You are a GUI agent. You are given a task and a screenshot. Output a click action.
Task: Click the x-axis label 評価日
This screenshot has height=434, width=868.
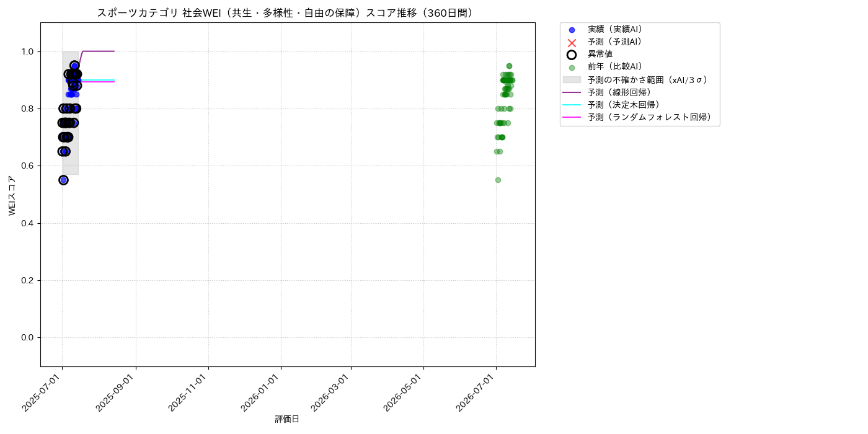(287, 420)
